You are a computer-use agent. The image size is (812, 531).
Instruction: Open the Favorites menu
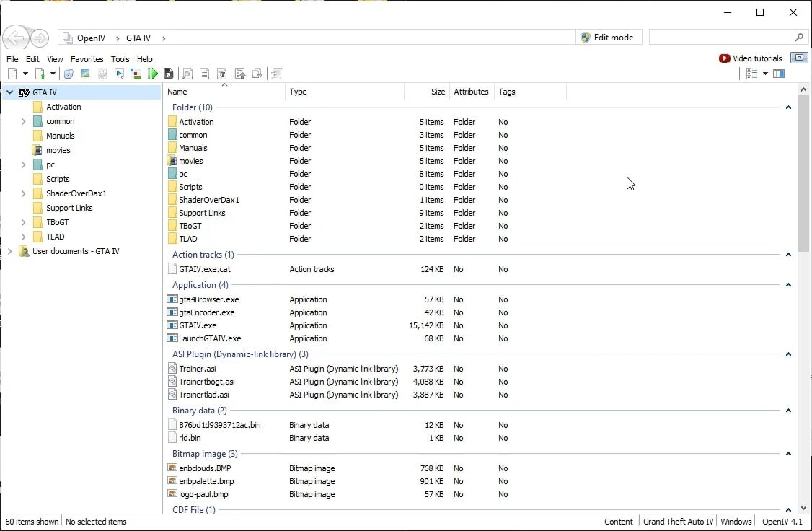click(x=87, y=59)
